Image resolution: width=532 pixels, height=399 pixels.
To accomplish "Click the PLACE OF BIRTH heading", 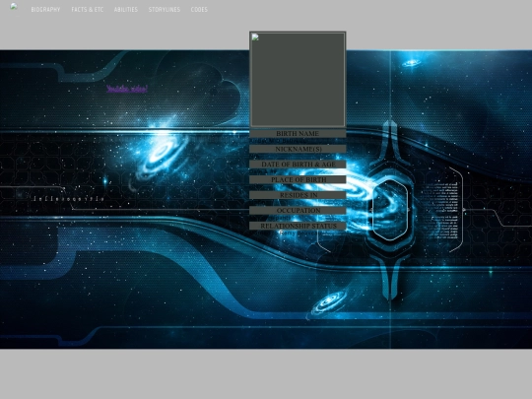I will [x=298, y=179].
